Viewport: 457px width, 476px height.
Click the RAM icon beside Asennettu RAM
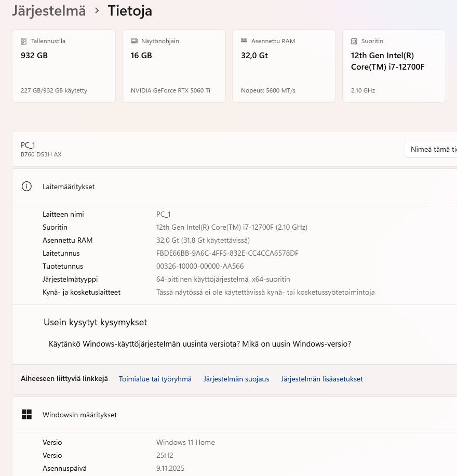tap(244, 41)
